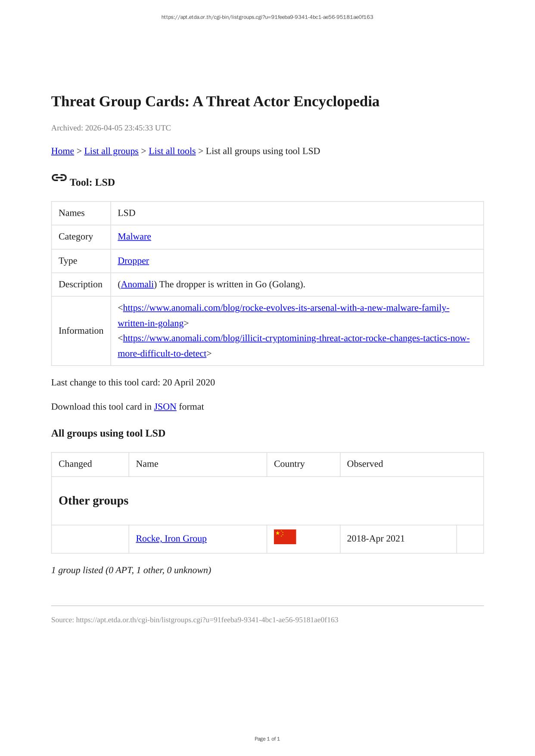This screenshot has width=535, height=756.
Task: Click the chain link icon beside Tool: LSD
Action: pyautogui.click(x=59, y=178)
